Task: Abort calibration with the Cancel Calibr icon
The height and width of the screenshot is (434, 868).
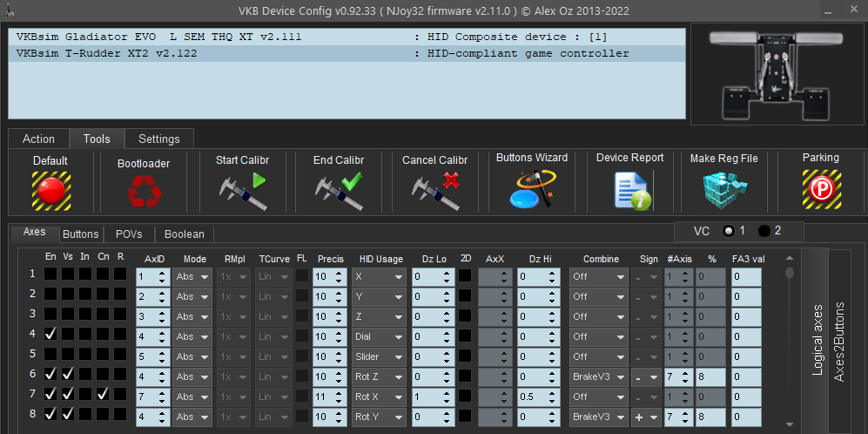Action: pyautogui.click(x=435, y=191)
